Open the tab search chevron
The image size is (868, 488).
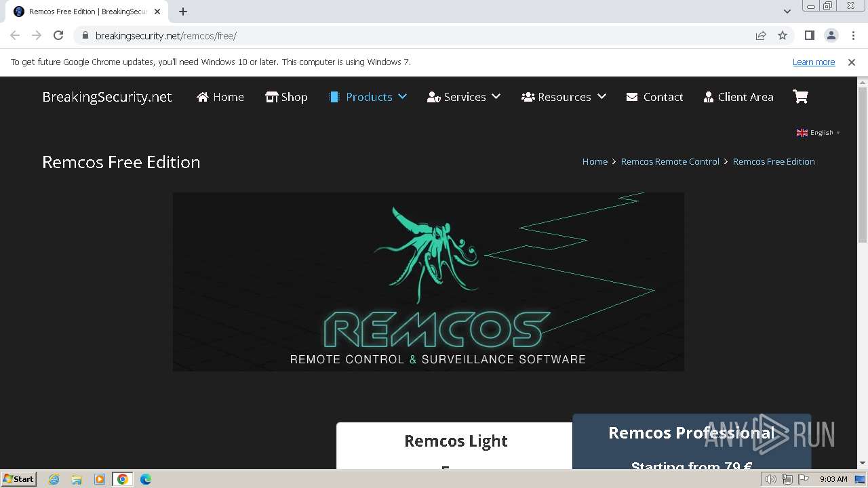787,12
